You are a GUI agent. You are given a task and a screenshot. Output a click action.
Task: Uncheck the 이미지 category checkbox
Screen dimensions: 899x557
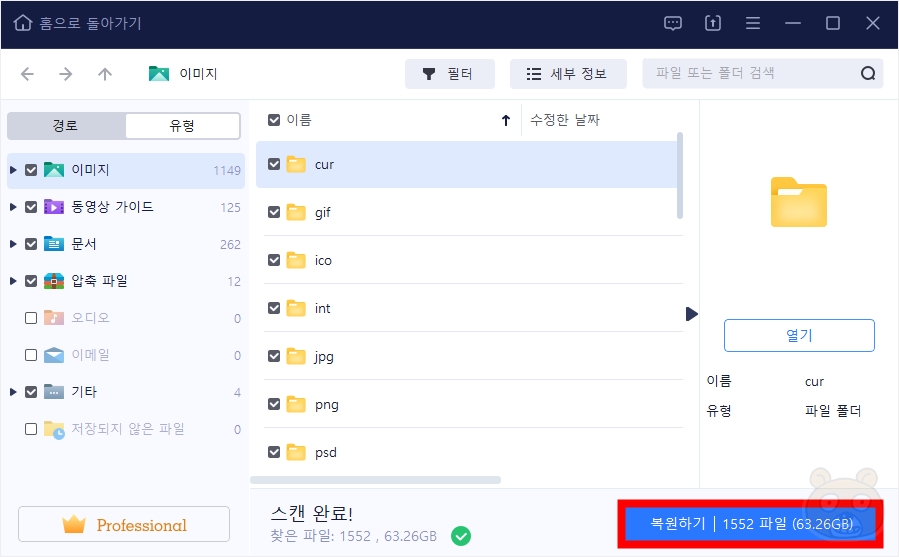coord(31,170)
